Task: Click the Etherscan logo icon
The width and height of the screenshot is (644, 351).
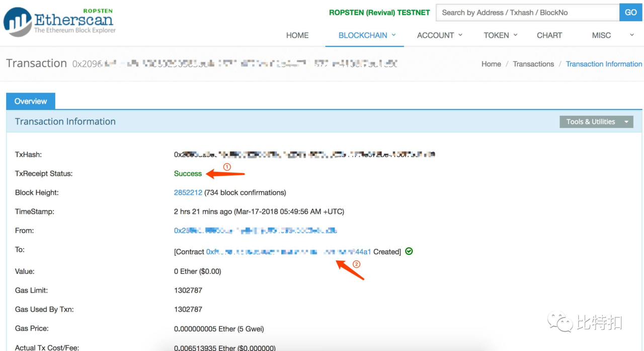Action: [17, 22]
